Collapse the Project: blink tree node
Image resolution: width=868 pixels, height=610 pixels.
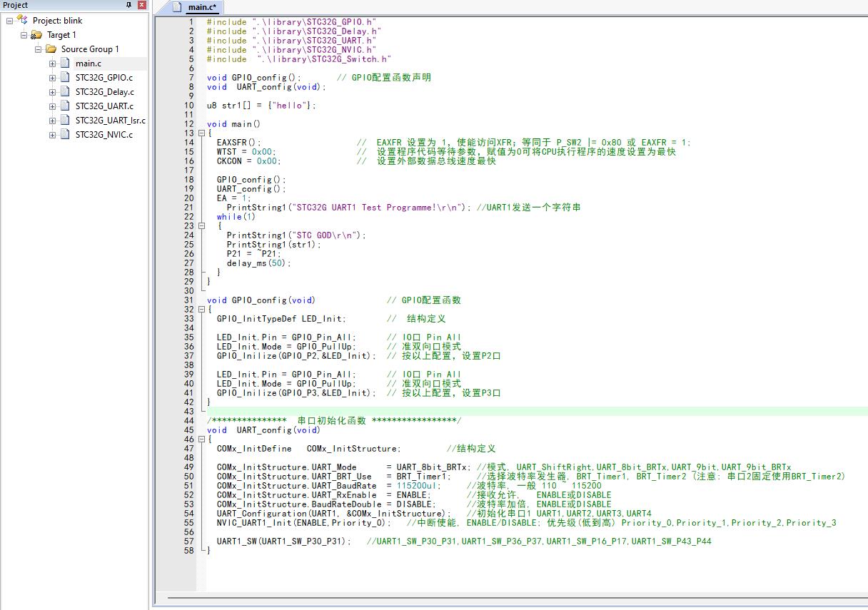click(10, 21)
